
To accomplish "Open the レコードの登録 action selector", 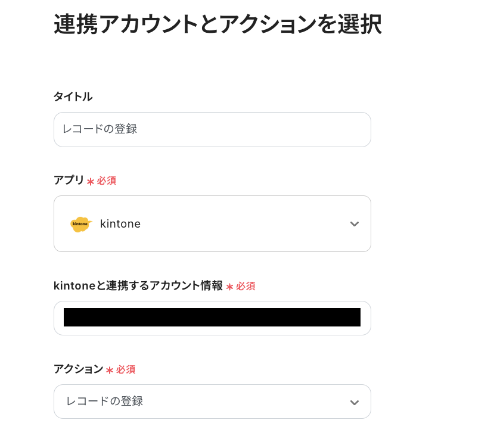I will click(203, 402).
